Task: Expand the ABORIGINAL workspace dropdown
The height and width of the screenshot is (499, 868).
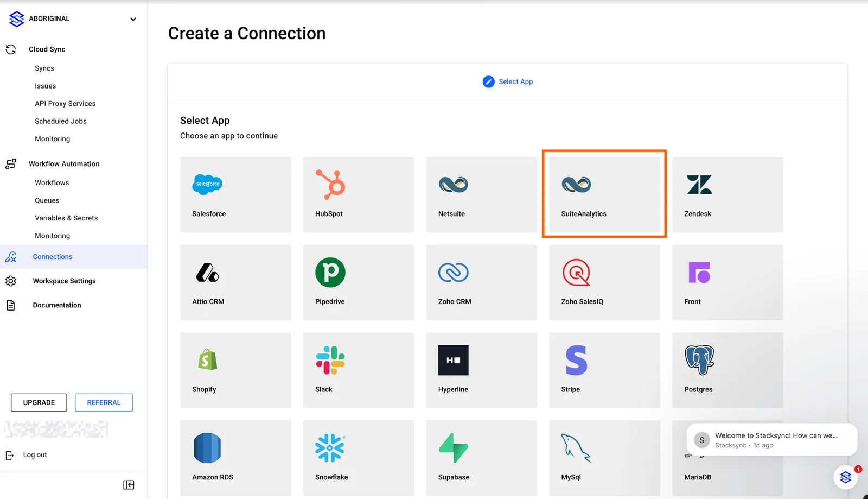Action: [133, 19]
